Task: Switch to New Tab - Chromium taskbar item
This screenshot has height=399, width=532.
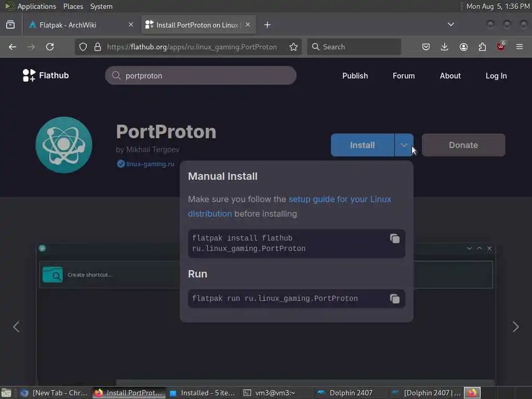Action: point(54,393)
